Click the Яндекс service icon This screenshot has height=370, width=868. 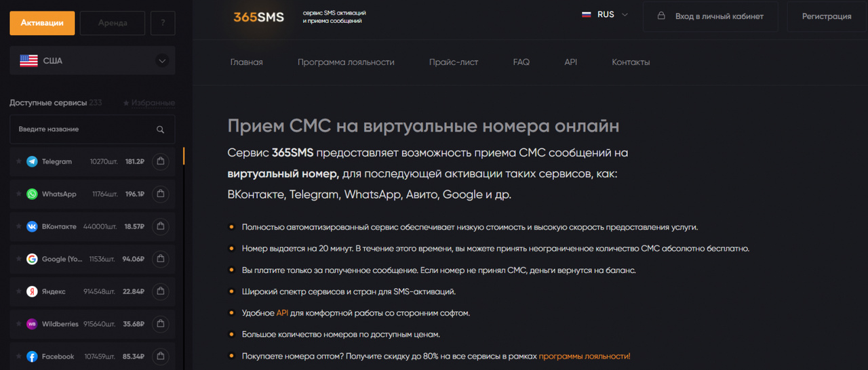[32, 291]
